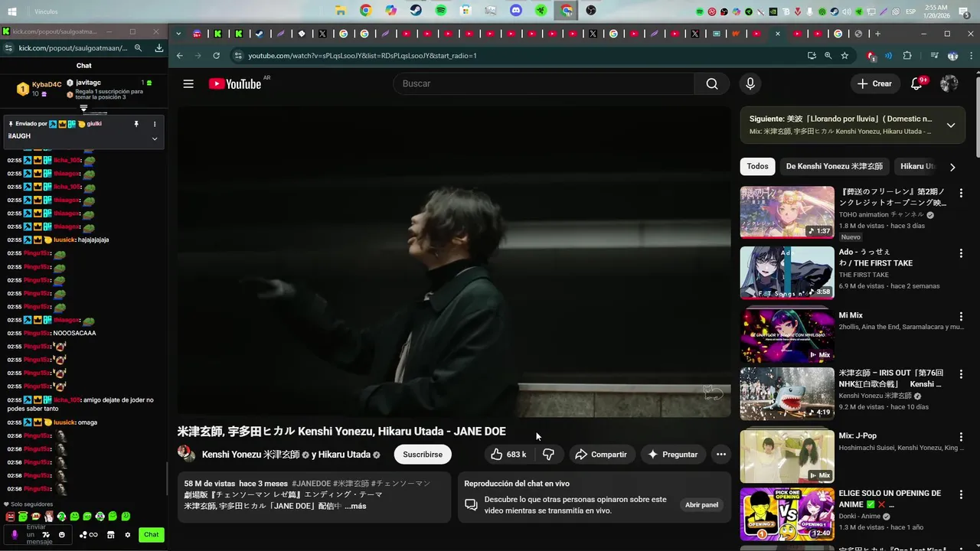Focus the YouTube Buscar search field
980x551 pixels.
coord(544,83)
